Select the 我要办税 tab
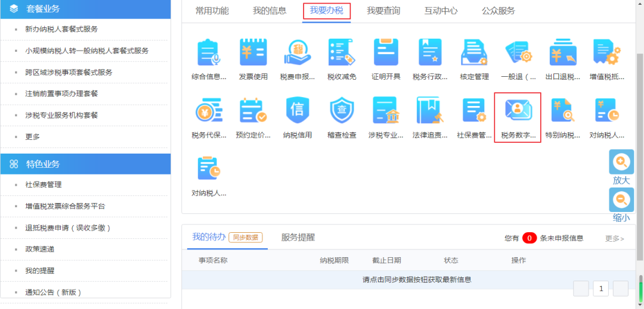Screen dimensions: 644x309 327,11
